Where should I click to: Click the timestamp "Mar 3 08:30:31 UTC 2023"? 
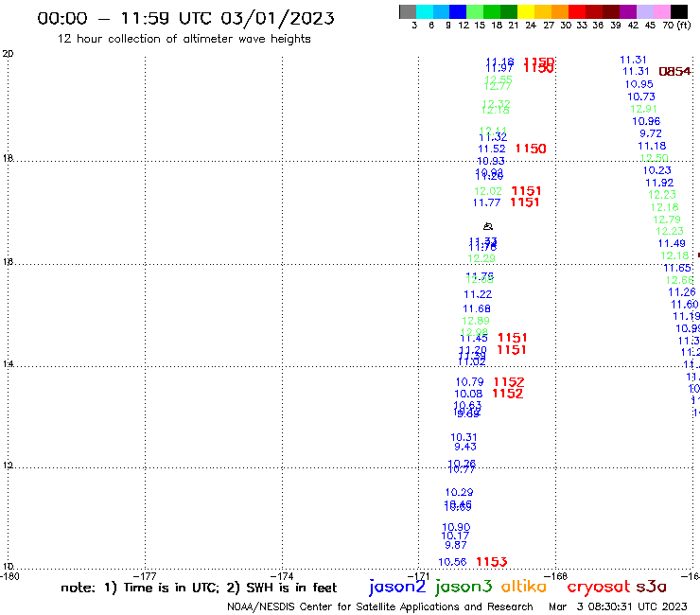[x=618, y=606]
